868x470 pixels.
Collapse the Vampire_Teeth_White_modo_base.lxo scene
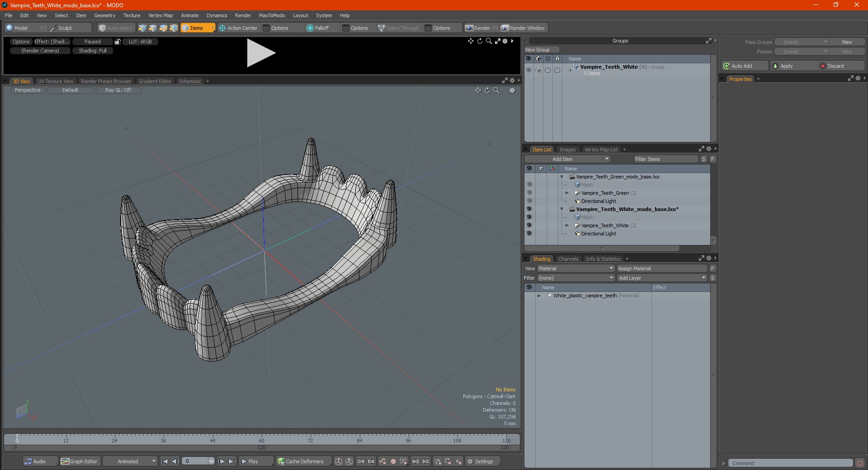click(x=562, y=209)
